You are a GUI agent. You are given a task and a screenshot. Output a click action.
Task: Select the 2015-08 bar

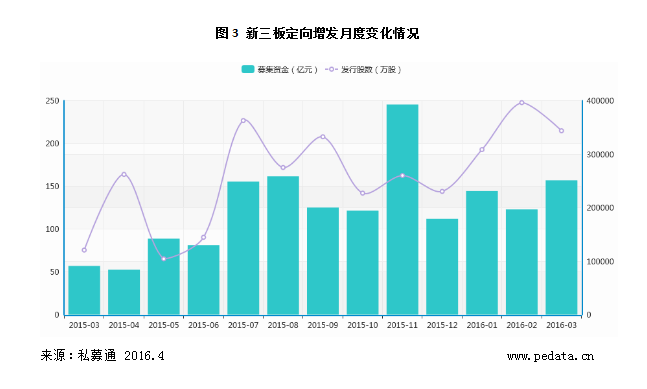tap(283, 245)
